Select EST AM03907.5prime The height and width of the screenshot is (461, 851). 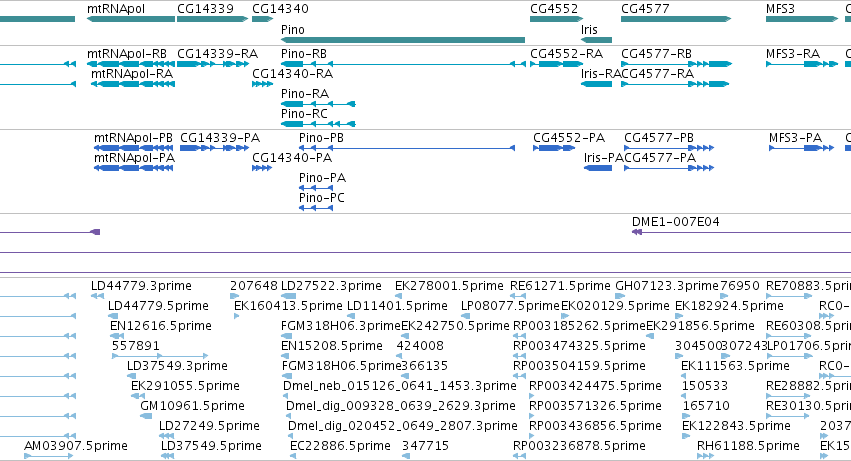pyautogui.click(x=48, y=456)
